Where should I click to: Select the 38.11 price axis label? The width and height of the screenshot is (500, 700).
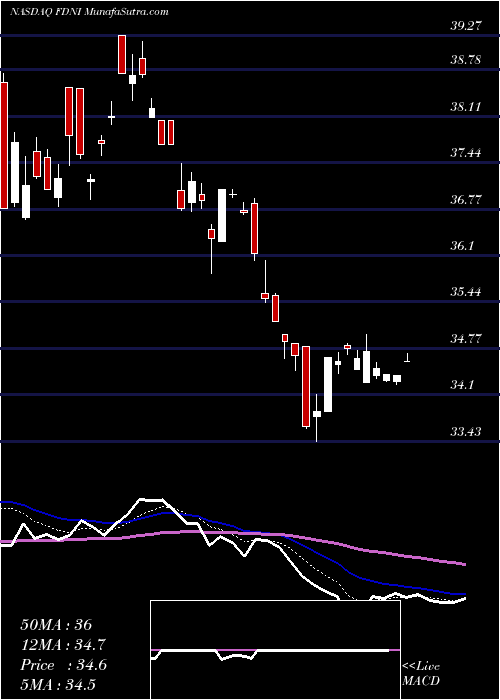click(465, 107)
